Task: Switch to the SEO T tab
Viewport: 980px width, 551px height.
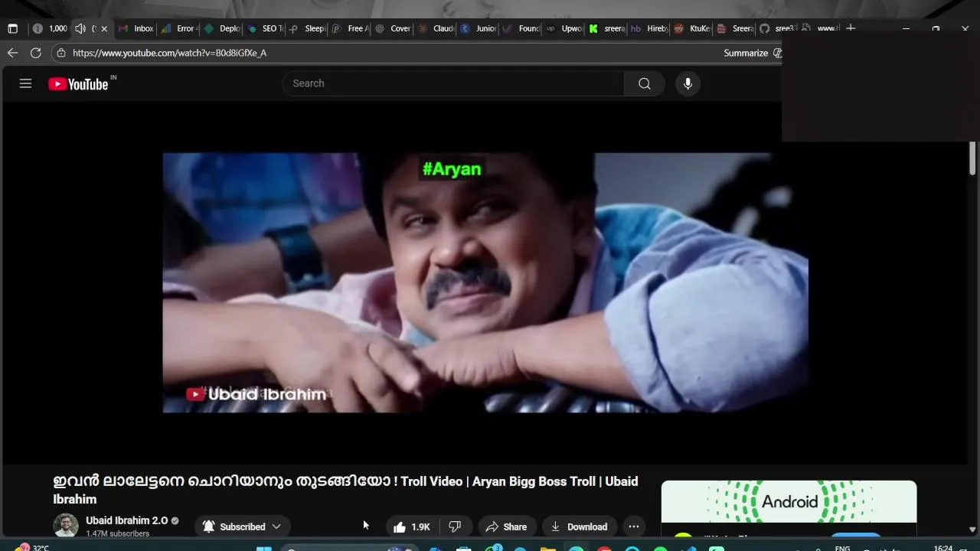Action: (x=263, y=28)
